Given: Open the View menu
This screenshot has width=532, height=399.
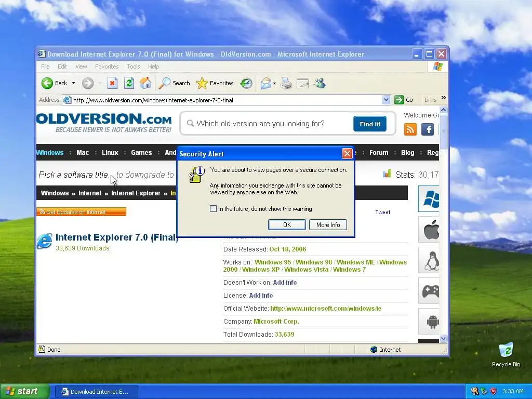Looking at the screenshot, I should (x=81, y=66).
